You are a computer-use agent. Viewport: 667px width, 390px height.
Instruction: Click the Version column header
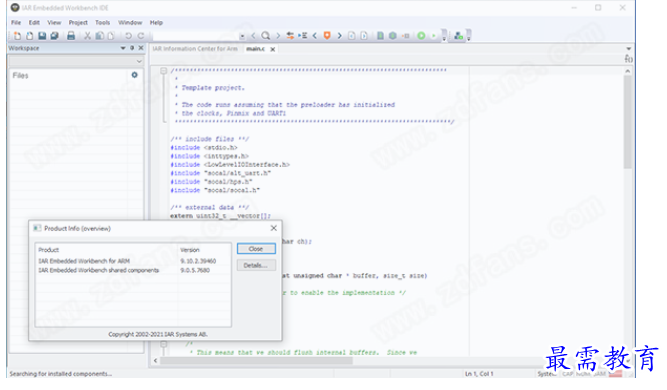point(204,250)
